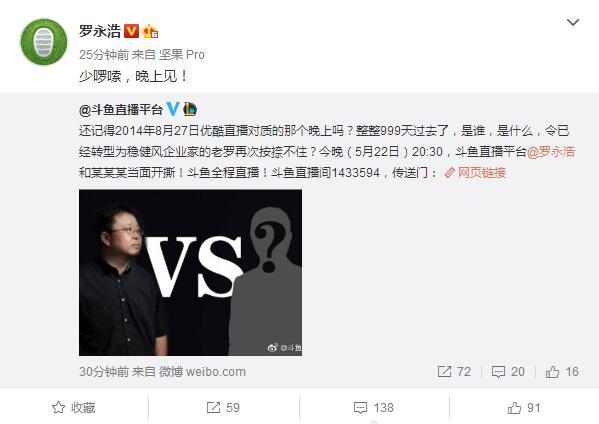This screenshot has height=424, width=599.
Task: Open 罗永浩's profile via his username
Action: point(100,31)
